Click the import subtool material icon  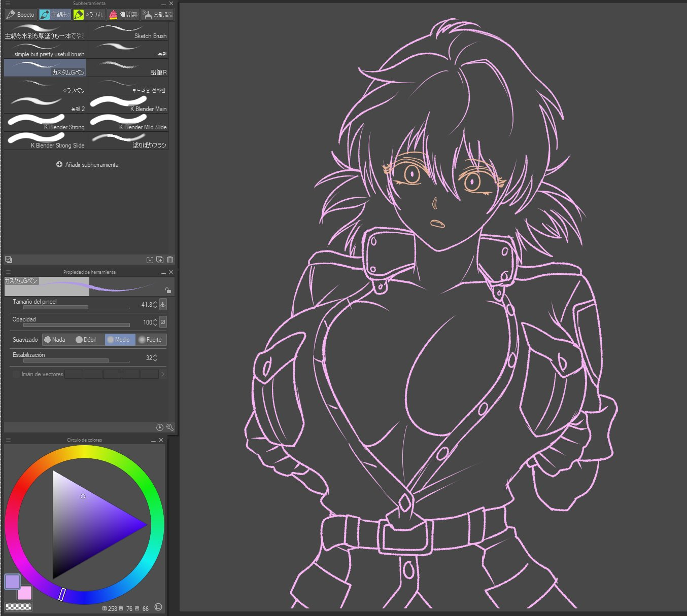tap(150, 260)
